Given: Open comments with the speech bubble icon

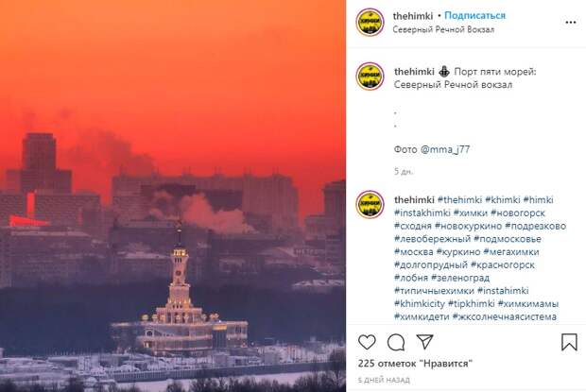Looking at the screenshot, I should coord(396,342).
